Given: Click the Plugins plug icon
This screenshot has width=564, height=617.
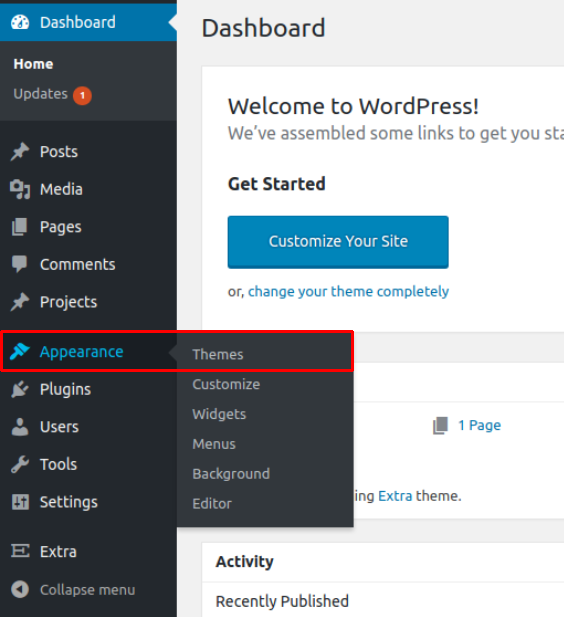Looking at the screenshot, I should [20, 389].
